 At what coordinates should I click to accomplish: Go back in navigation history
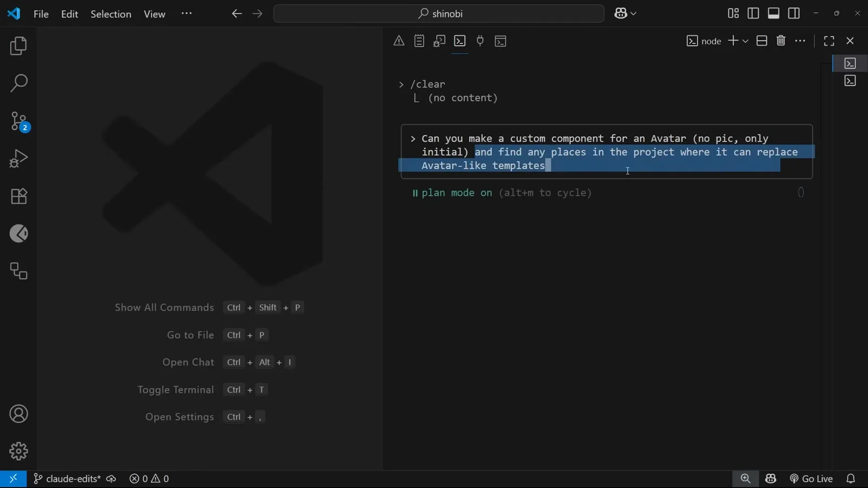(x=237, y=14)
